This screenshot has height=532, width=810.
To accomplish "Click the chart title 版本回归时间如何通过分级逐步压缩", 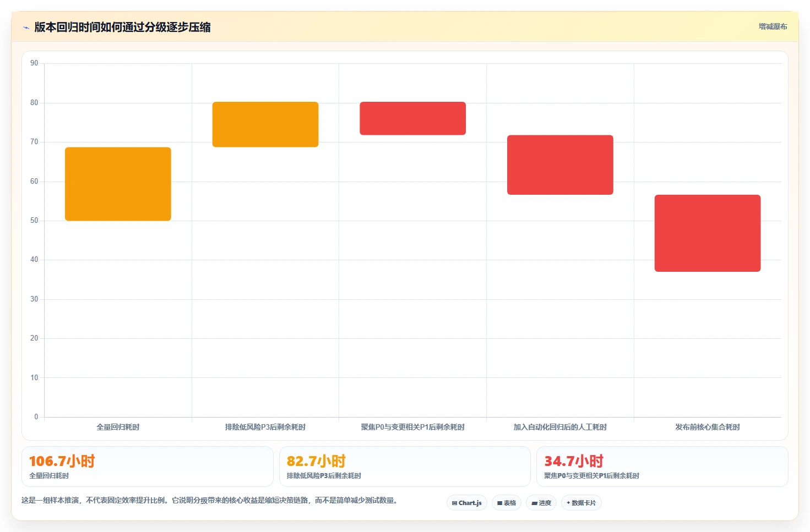I will coord(122,27).
